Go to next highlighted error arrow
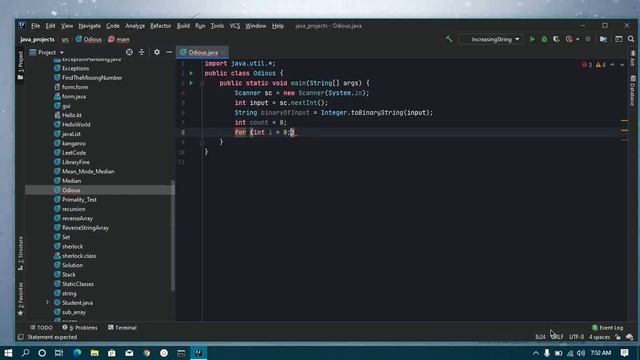The width and height of the screenshot is (640, 360). click(622, 65)
